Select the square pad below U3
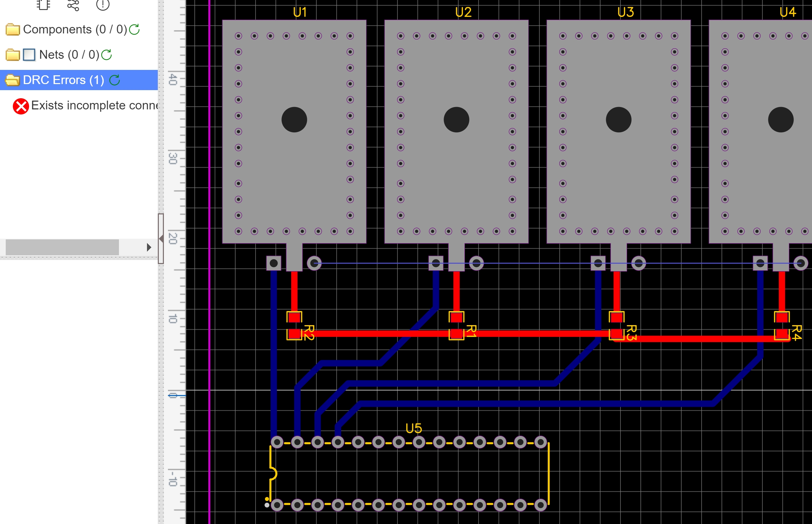 tap(598, 263)
